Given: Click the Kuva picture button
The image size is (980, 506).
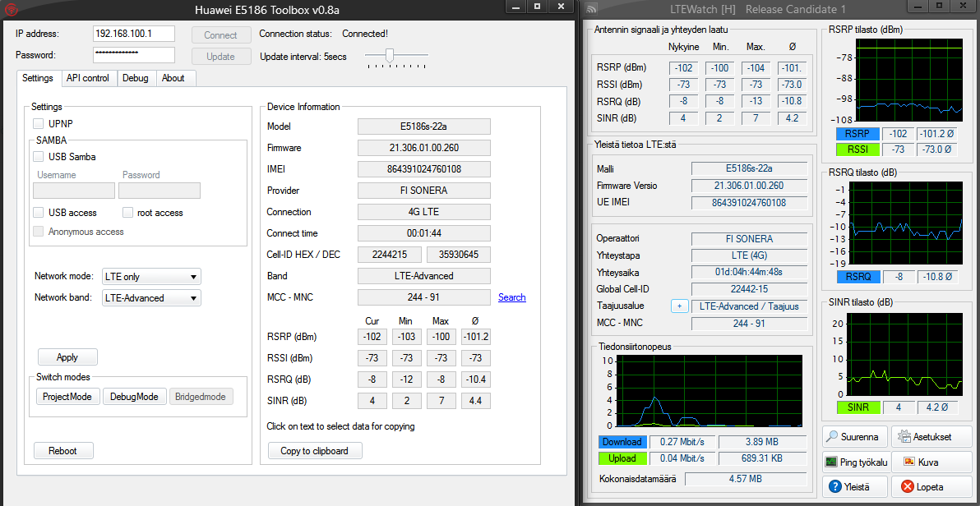Looking at the screenshot, I should click(x=931, y=462).
